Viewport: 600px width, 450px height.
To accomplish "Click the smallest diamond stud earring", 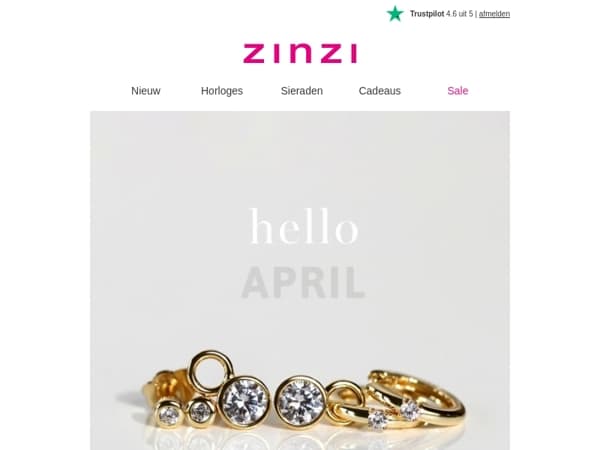I will [169, 414].
